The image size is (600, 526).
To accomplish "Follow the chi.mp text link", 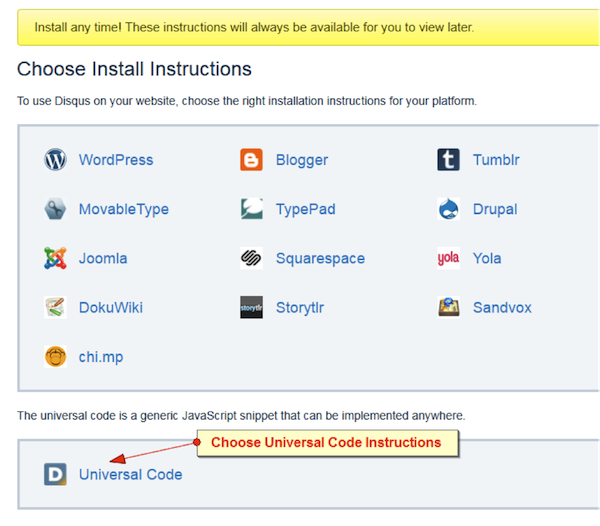I will click(101, 357).
